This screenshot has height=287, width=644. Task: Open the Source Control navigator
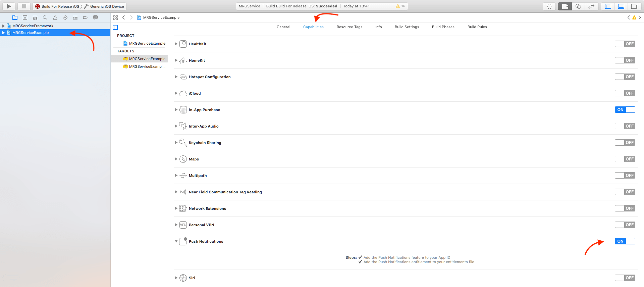tap(25, 17)
